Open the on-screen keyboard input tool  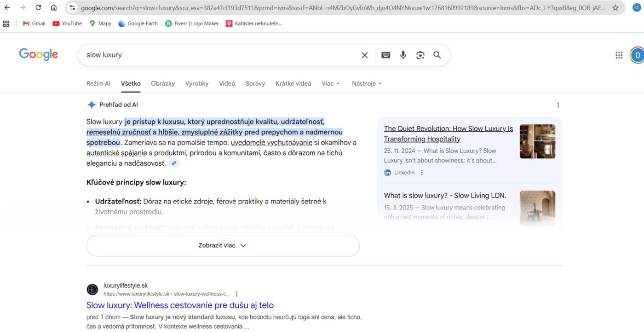click(385, 55)
